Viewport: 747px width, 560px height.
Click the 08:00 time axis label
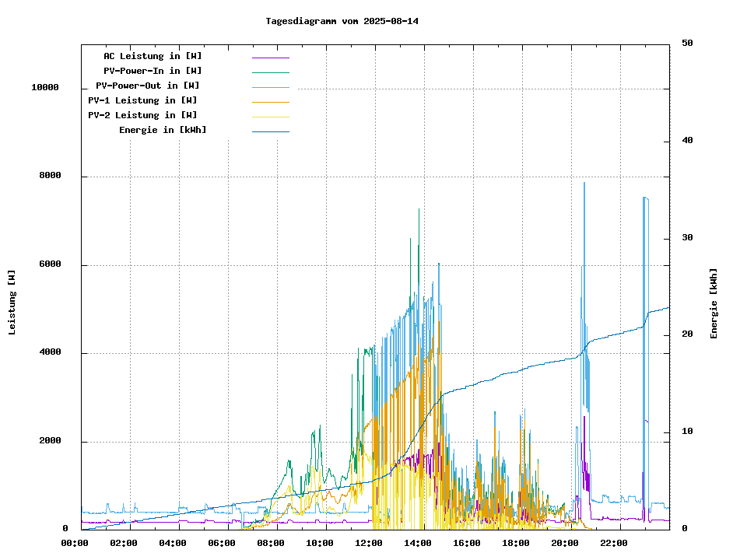pyautogui.click(x=270, y=543)
